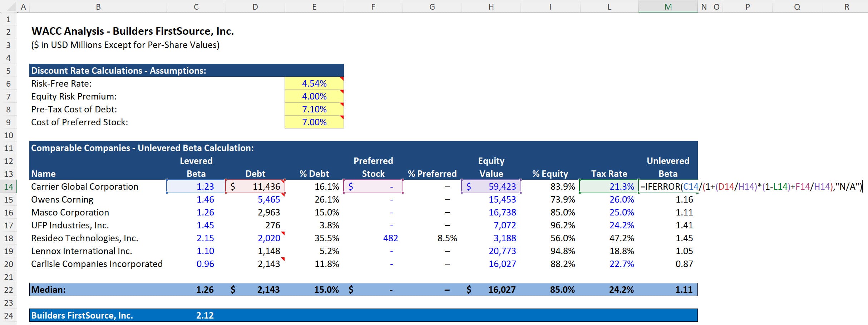Select row 14 header
The image size is (868, 325).
(x=9, y=186)
